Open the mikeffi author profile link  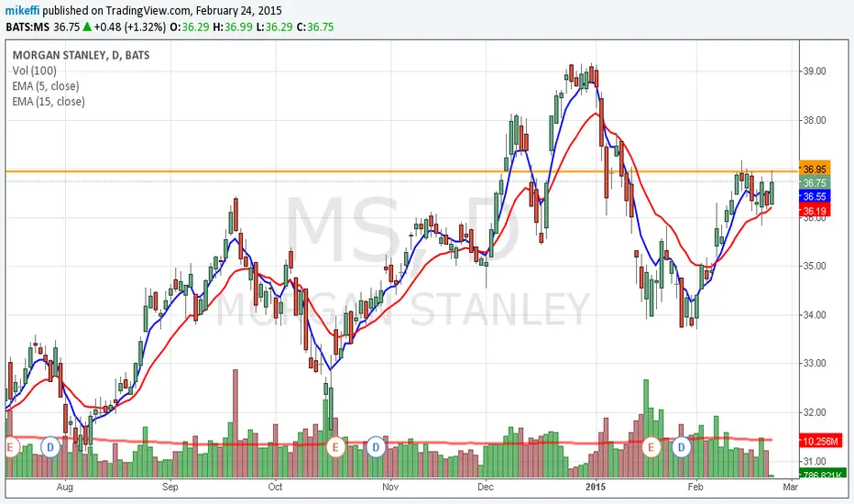click(22, 10)
